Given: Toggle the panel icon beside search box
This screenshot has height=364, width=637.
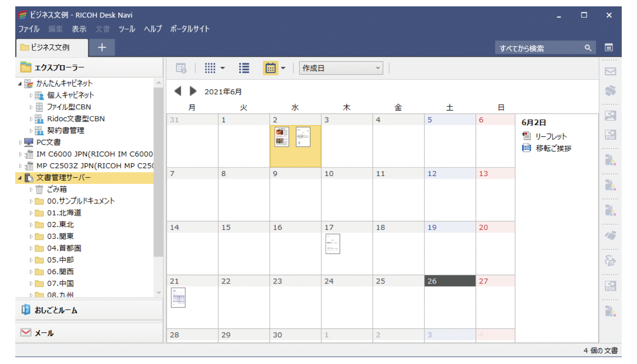Looking at the screenshot, I should pos(608,48).
